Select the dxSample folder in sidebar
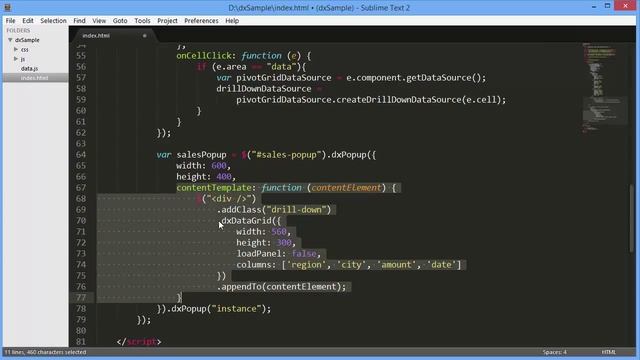This screenshot has width=640, height=360. pos(27,40)
